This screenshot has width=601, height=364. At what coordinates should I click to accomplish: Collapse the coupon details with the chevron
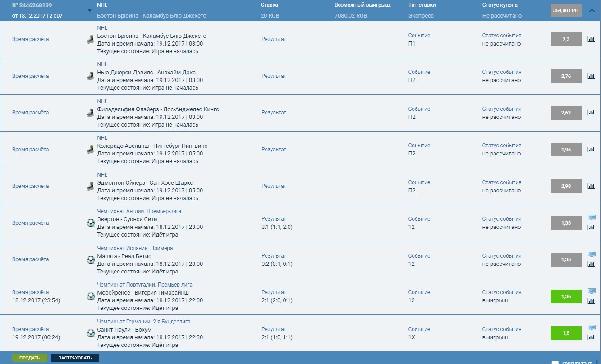pos(592,10)
